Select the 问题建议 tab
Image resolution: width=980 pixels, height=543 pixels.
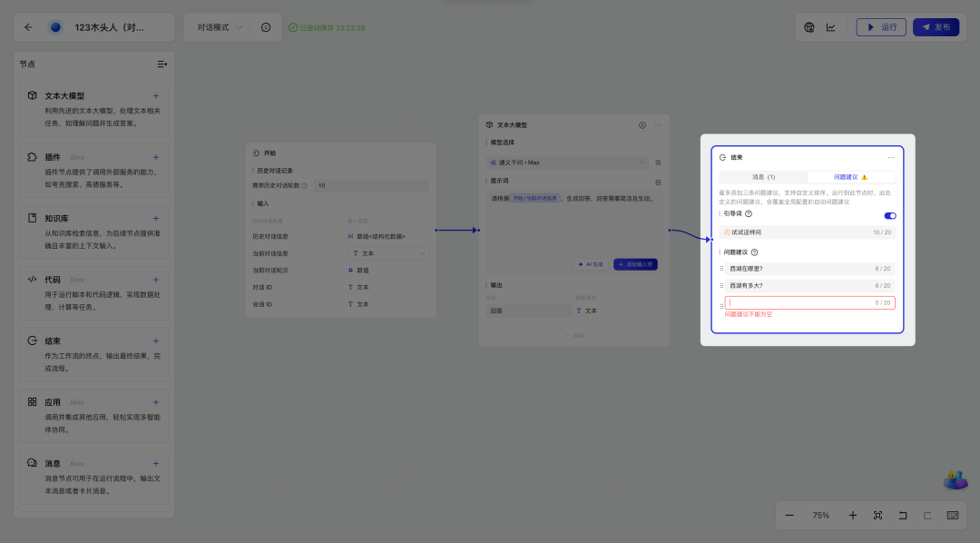pos(850,177)
